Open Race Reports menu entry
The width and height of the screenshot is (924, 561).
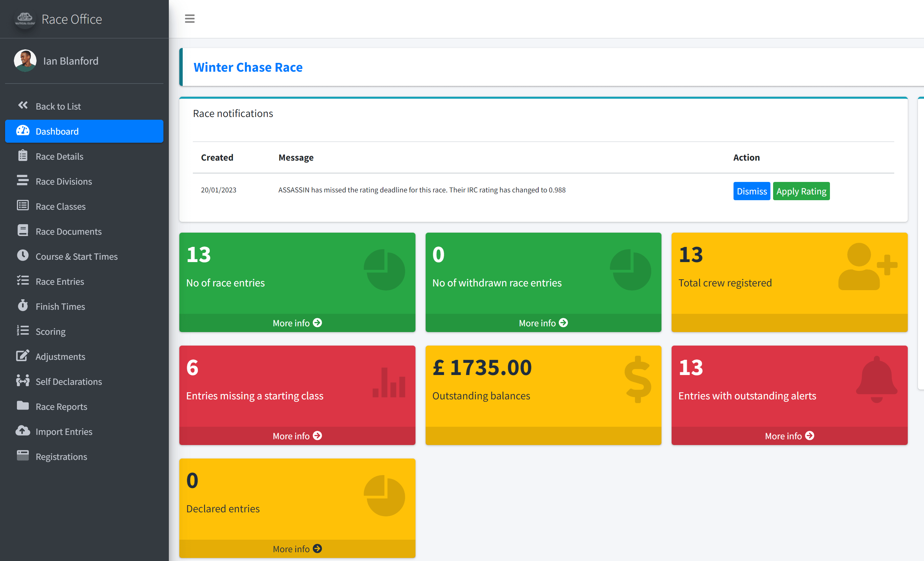[84, 406]
